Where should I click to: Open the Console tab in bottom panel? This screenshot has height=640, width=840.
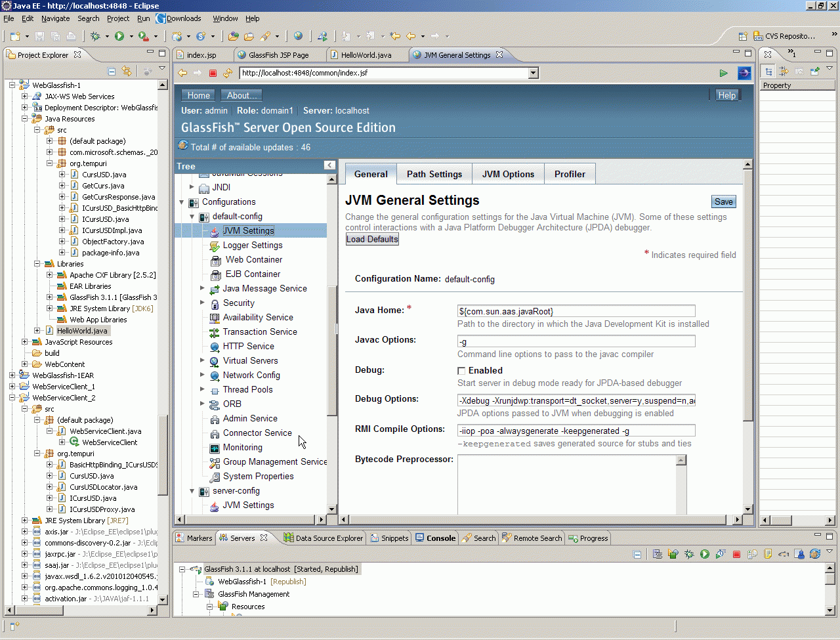point(435,538)
